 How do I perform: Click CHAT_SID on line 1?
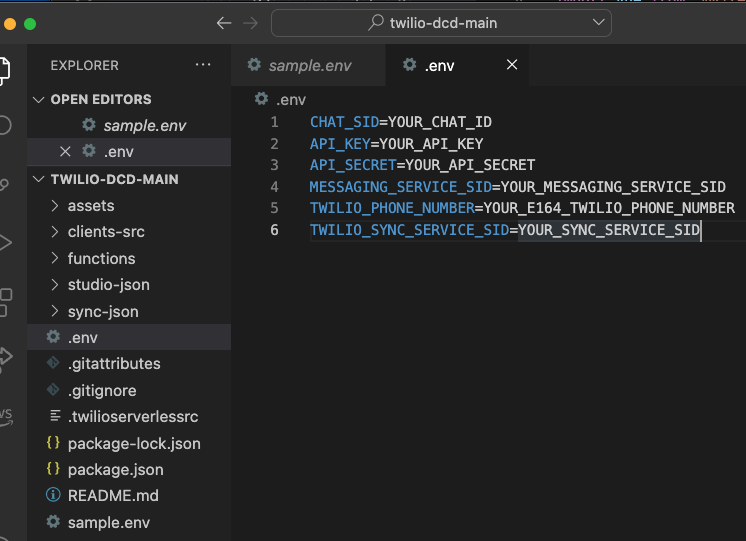pos(344,122)
